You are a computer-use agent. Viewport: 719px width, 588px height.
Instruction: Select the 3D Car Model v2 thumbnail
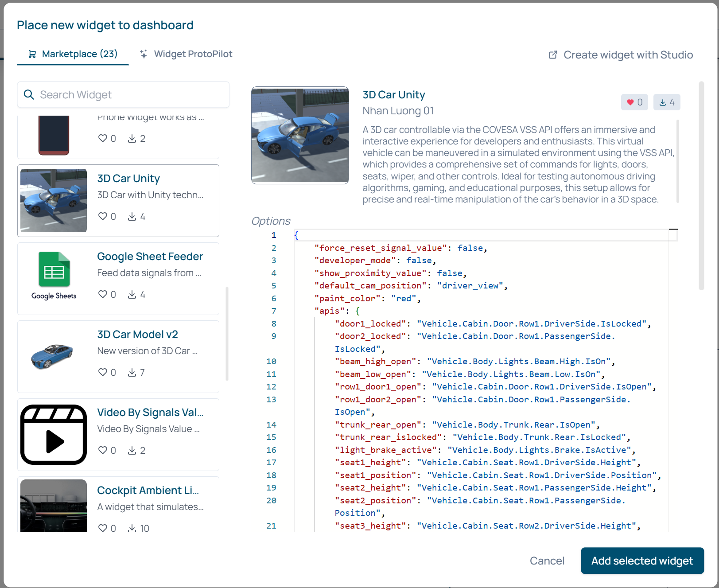coord(52,356)
